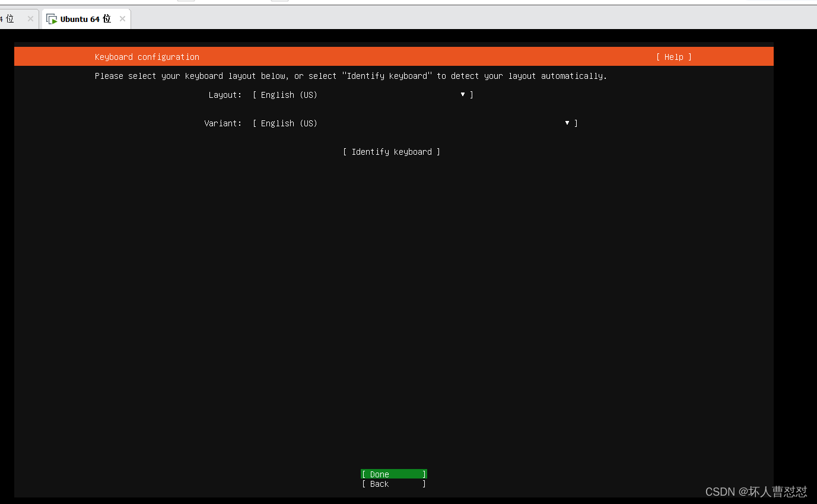Image resolution: width=817 pixels, height=504 pixels.
Task: Click the Ubuntu VM tab's running icon
Action: click(52, 19)
